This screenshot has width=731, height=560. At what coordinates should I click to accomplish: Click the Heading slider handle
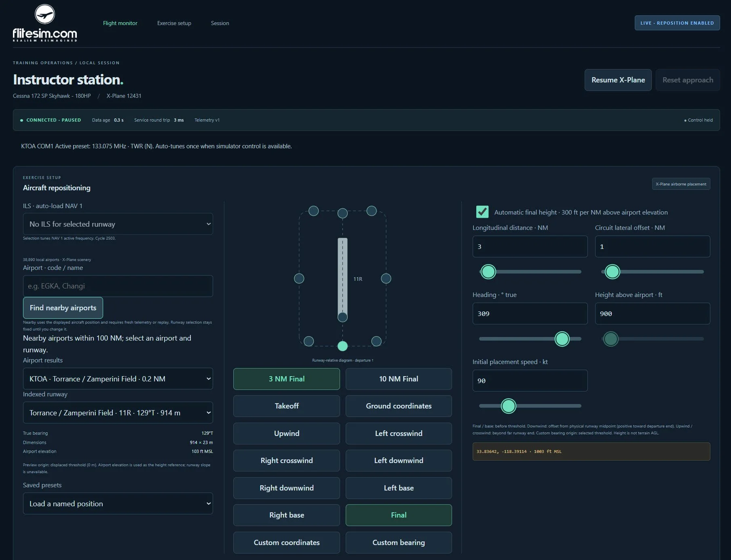click(x=562, y=339)
